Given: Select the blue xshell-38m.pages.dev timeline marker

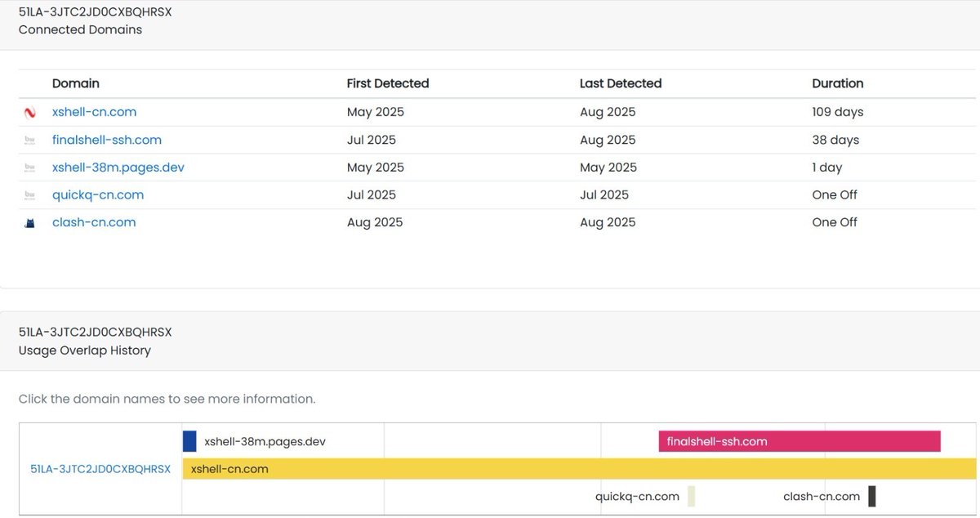Looking at the screenshot, I should pos(189,441).
